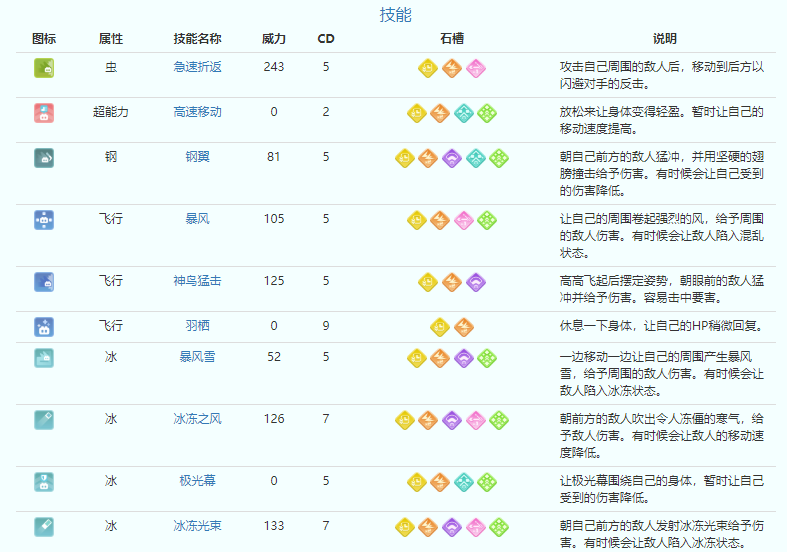Select the 超能力 attribute cell
Viewport: 787px width, 552px height.
(x=111, y=112)
